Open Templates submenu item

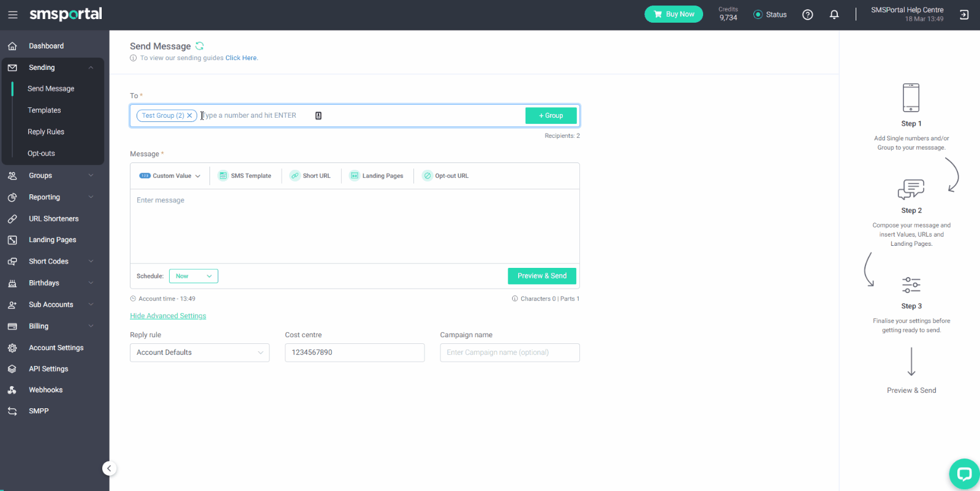pos(44,110)
